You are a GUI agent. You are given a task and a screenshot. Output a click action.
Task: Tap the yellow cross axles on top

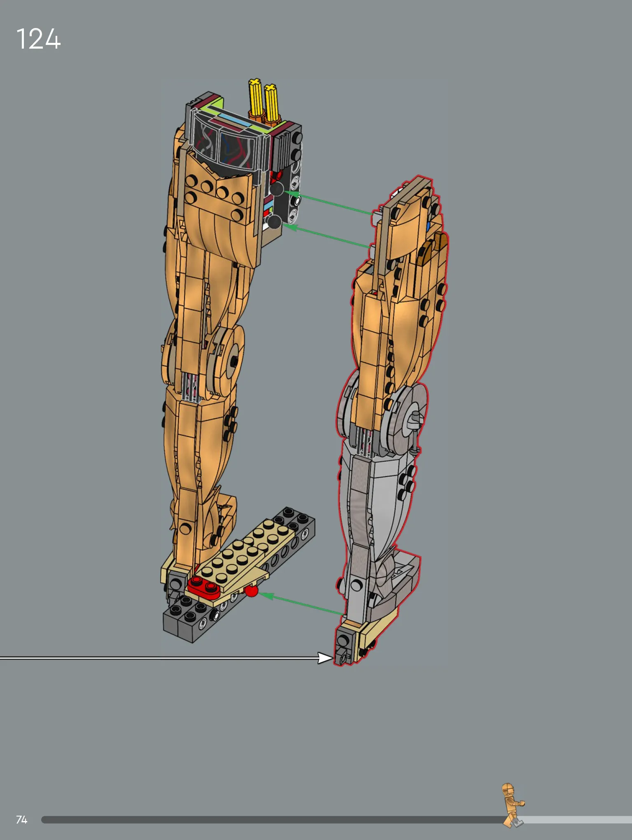[264, 100]
